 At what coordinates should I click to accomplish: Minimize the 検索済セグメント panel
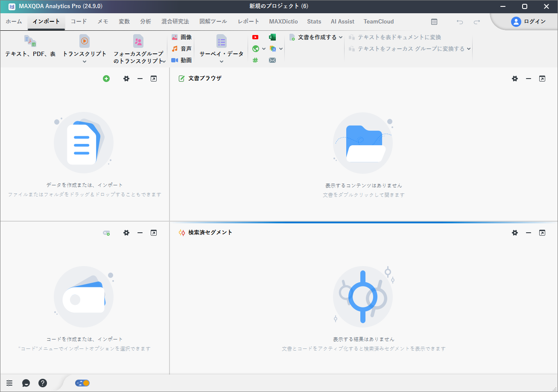tap(529, 233)
